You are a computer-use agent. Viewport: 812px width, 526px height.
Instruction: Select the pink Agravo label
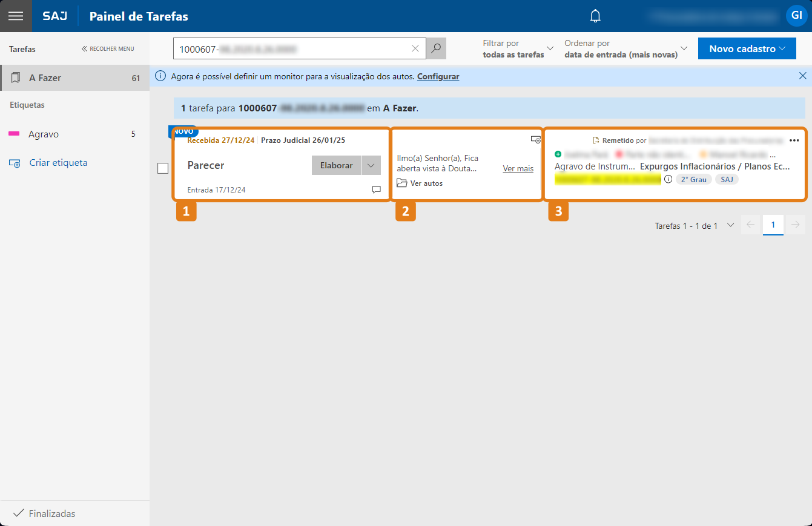(44, 134)
